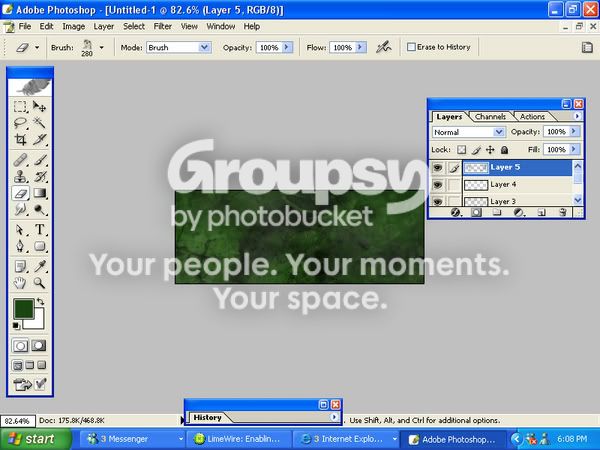The image size is (600, 450).
Task: Open the Layers panel Opacity arrow
Action: click(574, 131)
